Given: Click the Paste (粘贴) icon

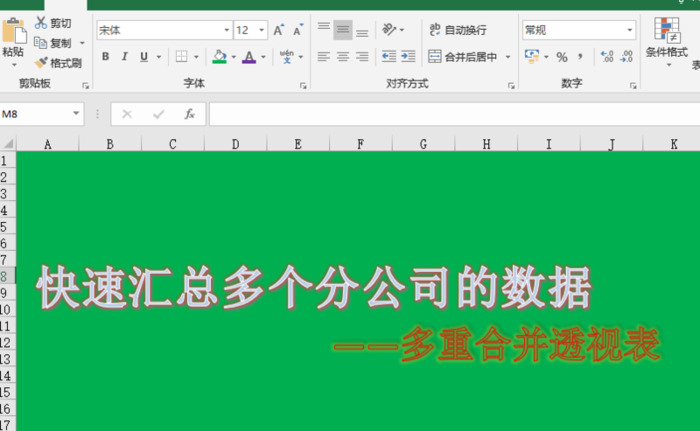Looking at the screenshot, I should [x=13, y=31].
